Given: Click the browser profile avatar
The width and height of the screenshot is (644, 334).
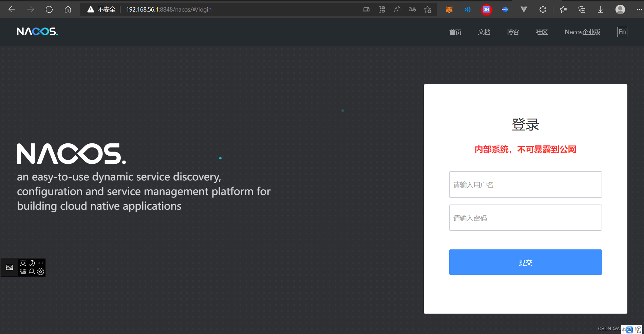Looking at the screenshot, I should 620,10.
